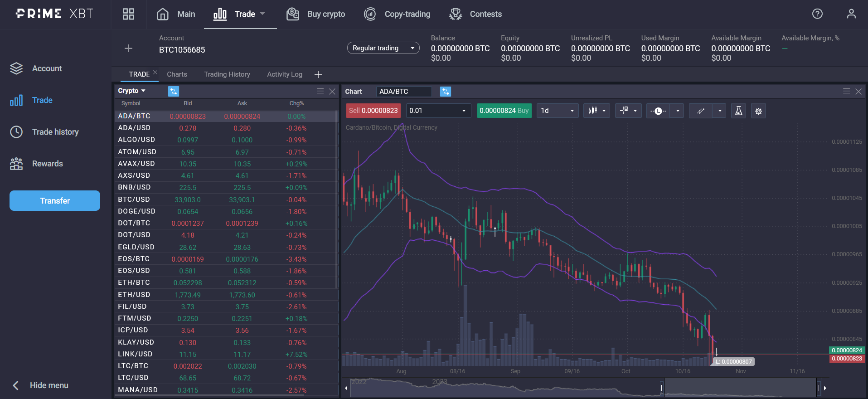Add a new workspace tab
This screenshot has width=868, height=399.
pos(318,74)
